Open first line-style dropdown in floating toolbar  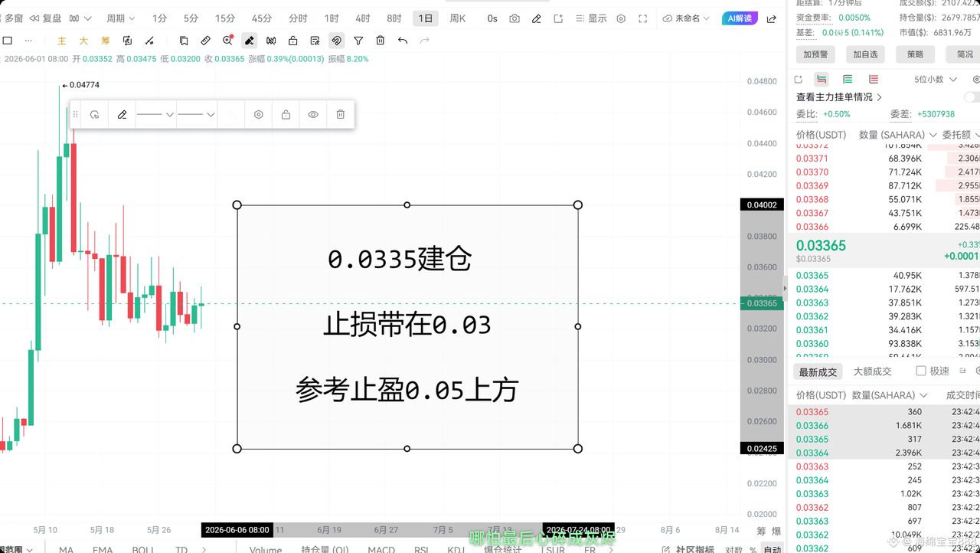[x=155, y=114]
